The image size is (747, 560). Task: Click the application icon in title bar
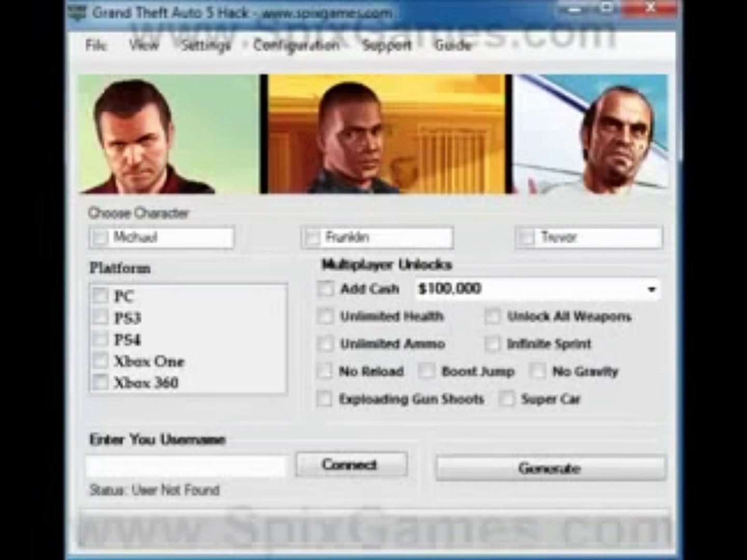(78, 12)
